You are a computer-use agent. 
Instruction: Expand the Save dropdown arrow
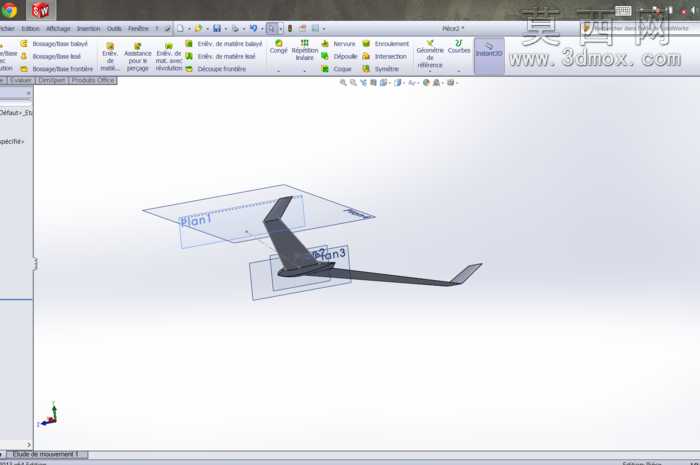[225, 29]
